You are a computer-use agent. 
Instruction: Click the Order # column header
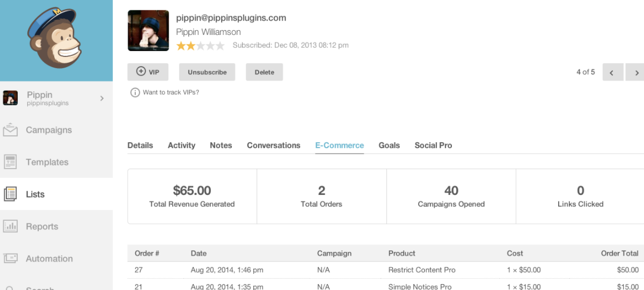coord(147,253)
